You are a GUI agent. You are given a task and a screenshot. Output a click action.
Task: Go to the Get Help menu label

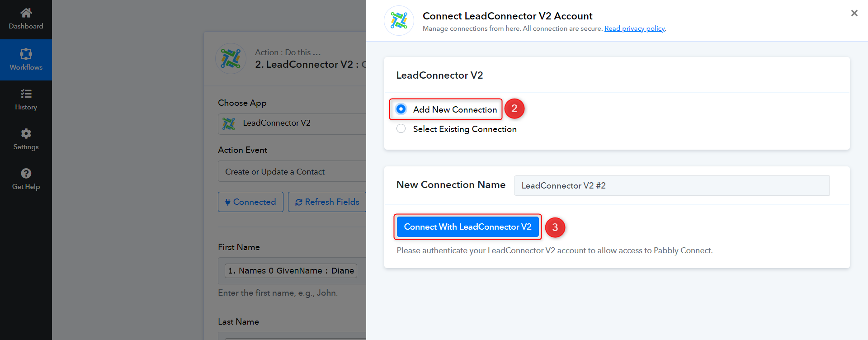(26, 187)
